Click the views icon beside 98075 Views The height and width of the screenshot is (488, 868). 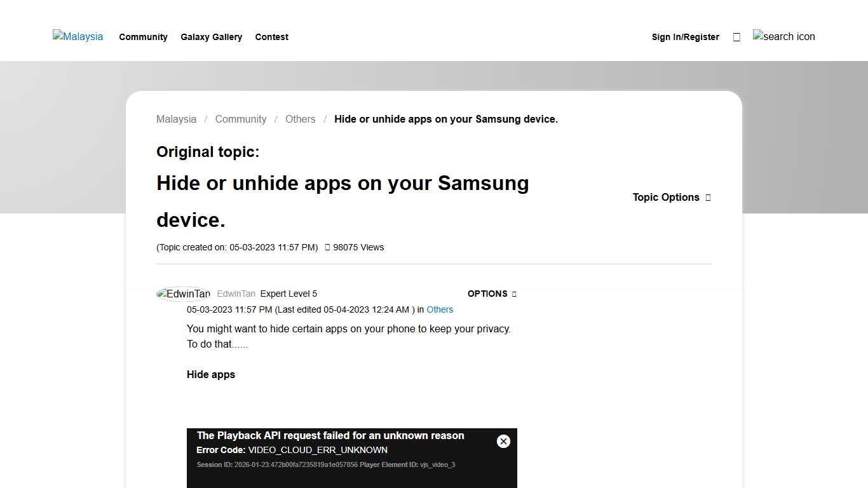coord(327,247)
